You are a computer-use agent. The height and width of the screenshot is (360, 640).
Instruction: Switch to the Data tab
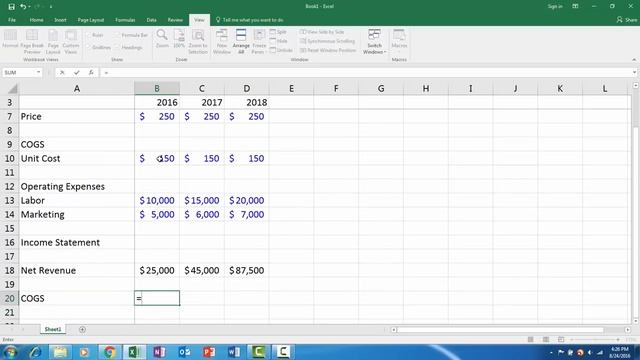click(151, 20)
